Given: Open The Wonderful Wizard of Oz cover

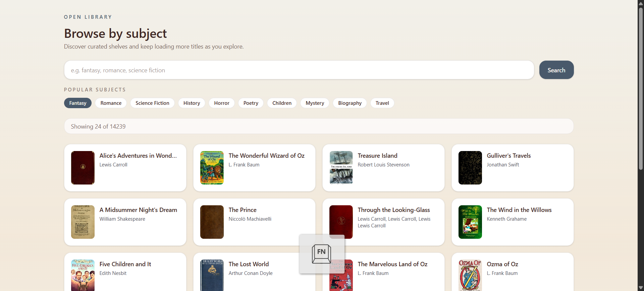Looking at the screenshot, I should click(212, 168).
